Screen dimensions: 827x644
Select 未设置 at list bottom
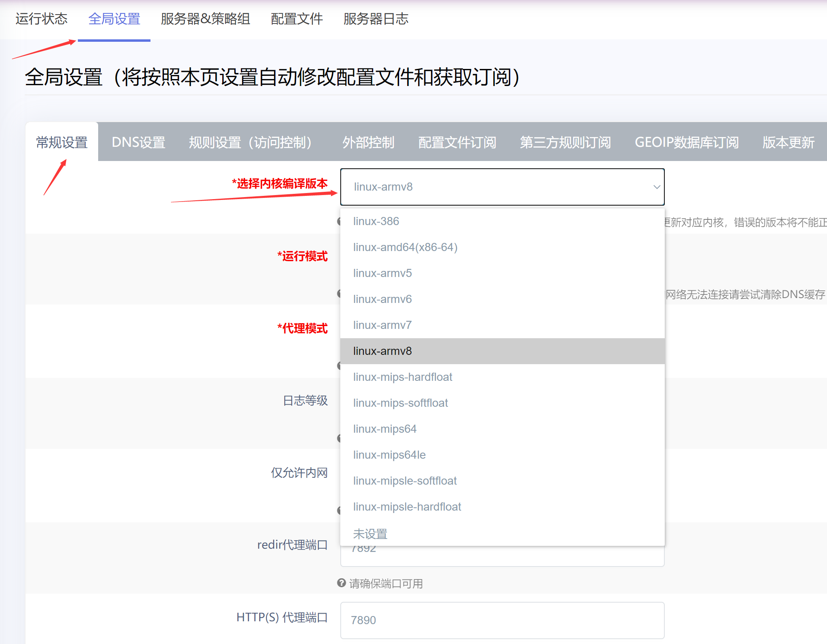pos(370,534)
